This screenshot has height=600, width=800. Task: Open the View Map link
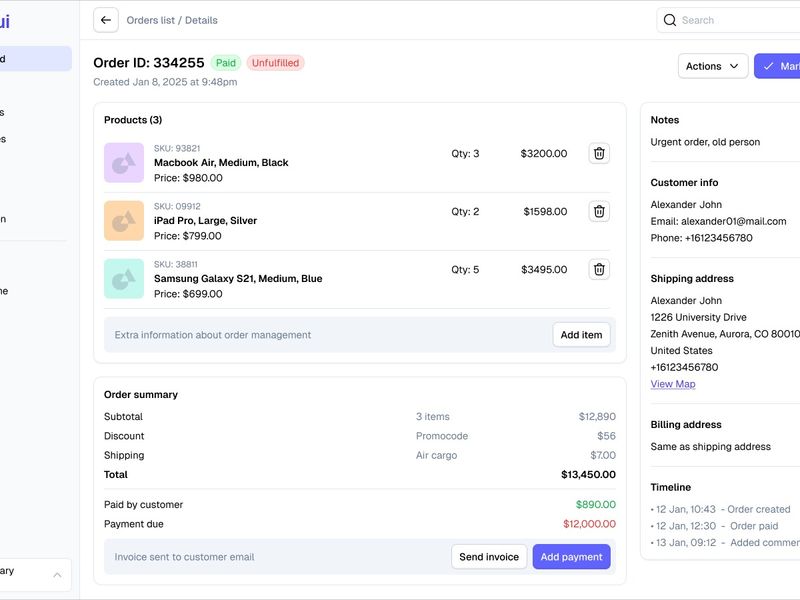point(673,383)
